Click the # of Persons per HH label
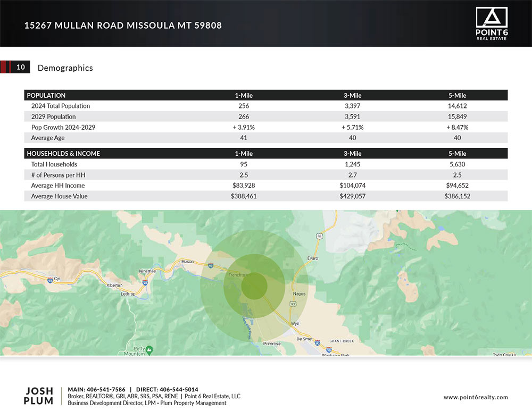 point(59,175)
